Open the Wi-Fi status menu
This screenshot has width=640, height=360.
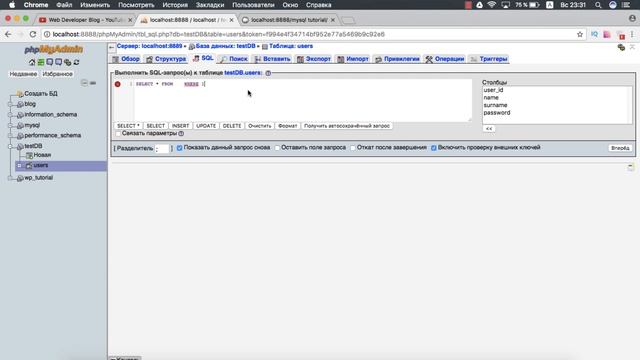492,5
